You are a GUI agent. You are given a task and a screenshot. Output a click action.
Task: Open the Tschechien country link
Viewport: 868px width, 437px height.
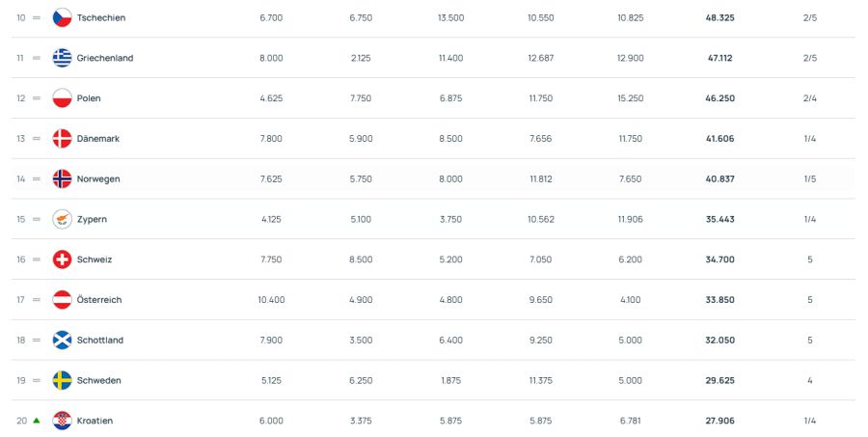[x=101, y=17]
